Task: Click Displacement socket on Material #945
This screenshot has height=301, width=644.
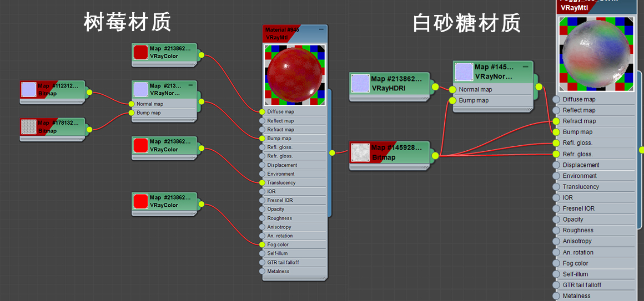Action: pyautogui.click(x=262, y=165)
